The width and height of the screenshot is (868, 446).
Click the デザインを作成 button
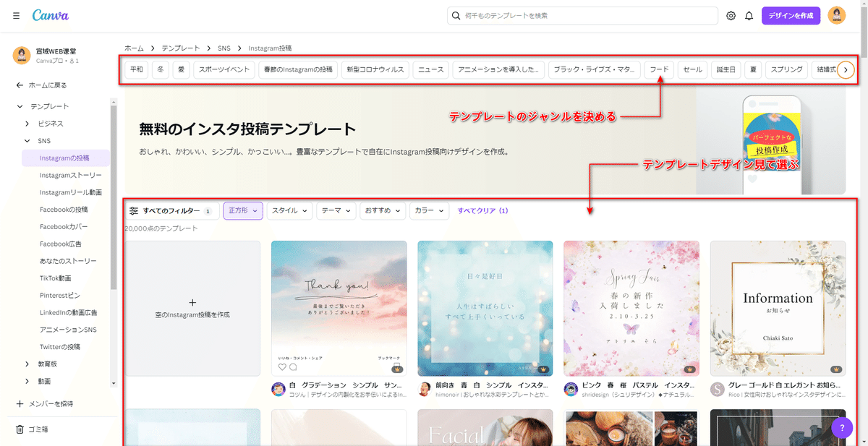tap(791, 15)
